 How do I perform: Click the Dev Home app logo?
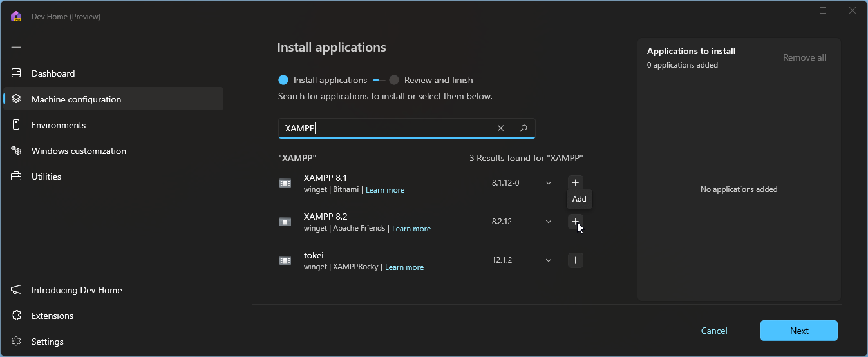(x=16, y=17)
